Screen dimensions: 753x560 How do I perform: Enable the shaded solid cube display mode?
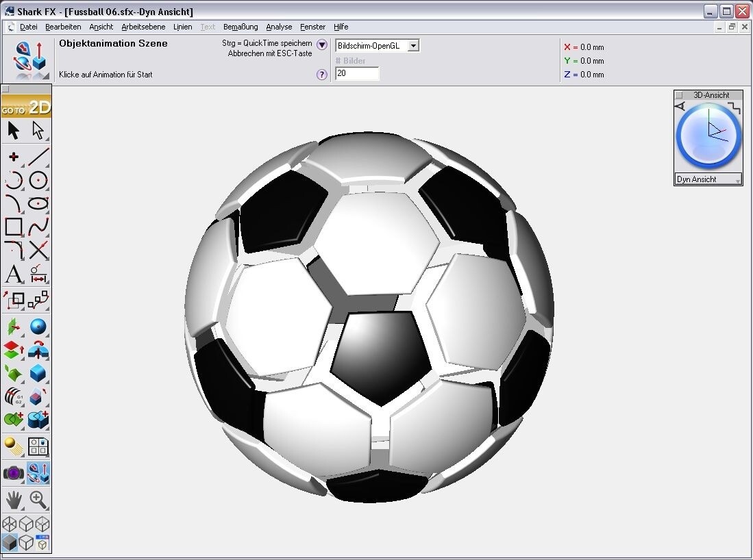[10, 543]
